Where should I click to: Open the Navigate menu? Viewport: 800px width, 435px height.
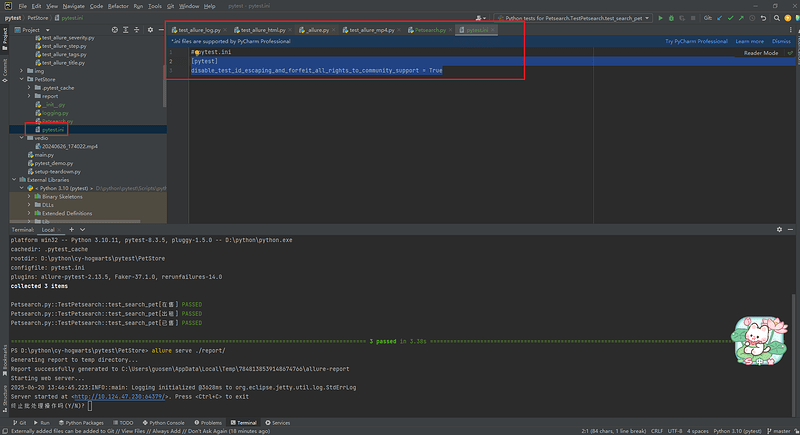pyautogui.click(x=73, y=6)
